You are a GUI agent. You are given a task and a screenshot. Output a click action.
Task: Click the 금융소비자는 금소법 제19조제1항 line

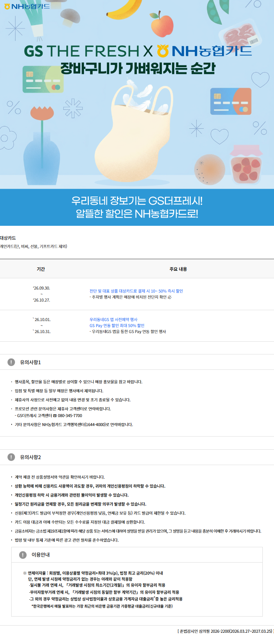[138, 531]
